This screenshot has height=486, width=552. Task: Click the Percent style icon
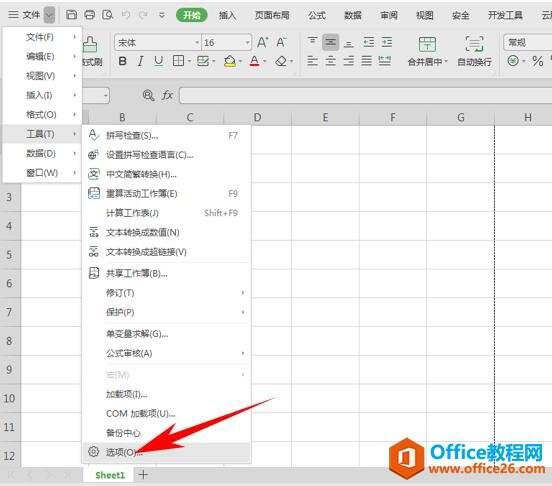pos(538,62)
